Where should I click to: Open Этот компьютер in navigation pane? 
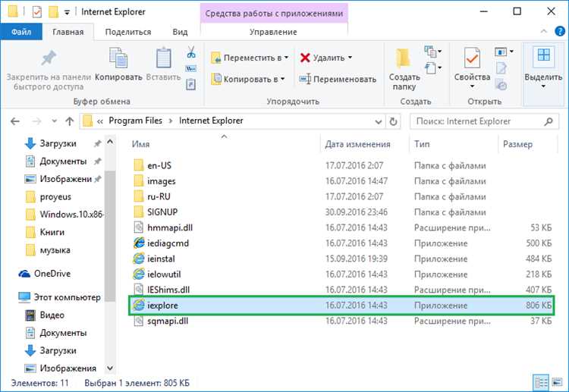pyautogui.click(x=59, y=297)
